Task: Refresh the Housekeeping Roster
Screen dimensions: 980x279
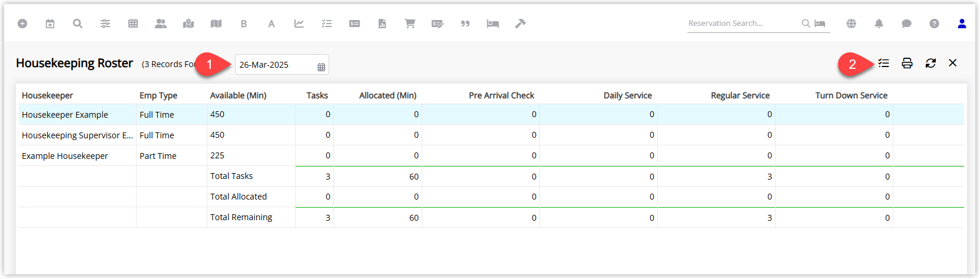Action: click(931, 63)
